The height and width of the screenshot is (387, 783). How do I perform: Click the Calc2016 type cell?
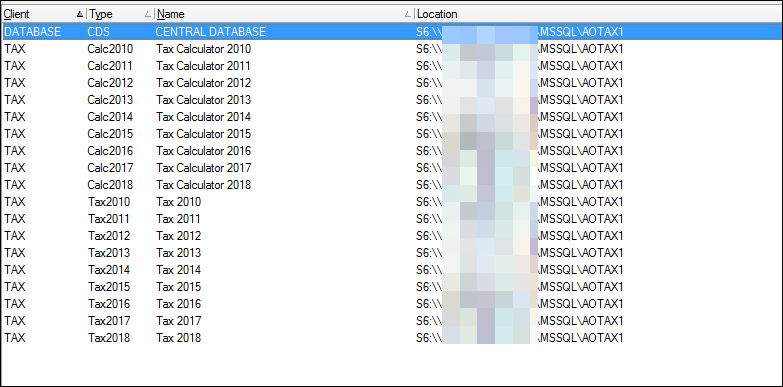tap(110, 151)
